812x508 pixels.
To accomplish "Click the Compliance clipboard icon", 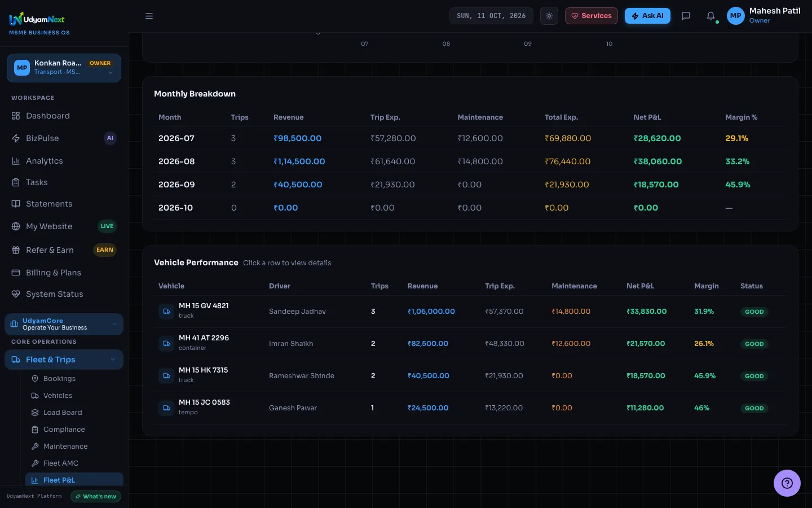I will 35,430.
